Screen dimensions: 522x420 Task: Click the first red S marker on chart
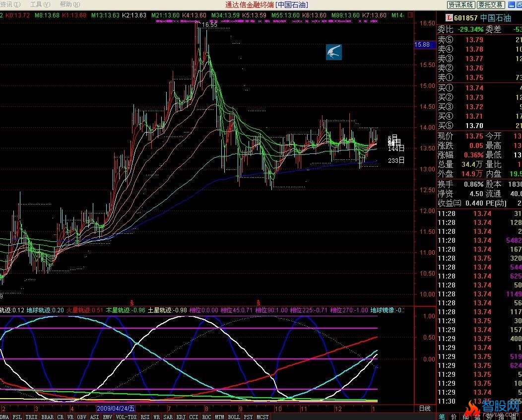pos(132,303)
